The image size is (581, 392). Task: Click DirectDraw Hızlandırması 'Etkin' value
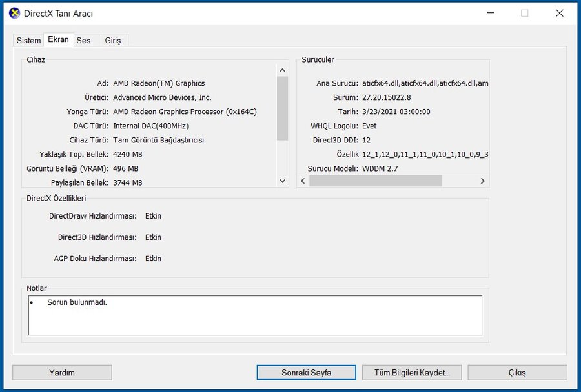click(x=153, y=216)
